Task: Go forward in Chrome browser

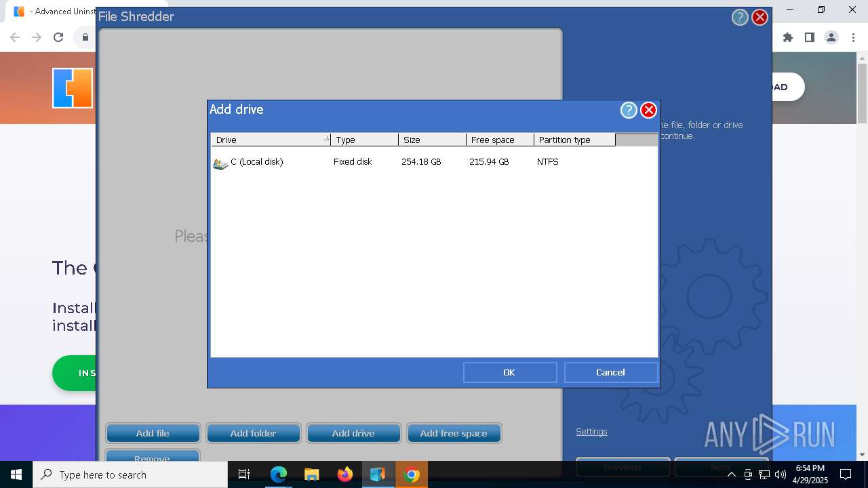Action: pos(37,38)
